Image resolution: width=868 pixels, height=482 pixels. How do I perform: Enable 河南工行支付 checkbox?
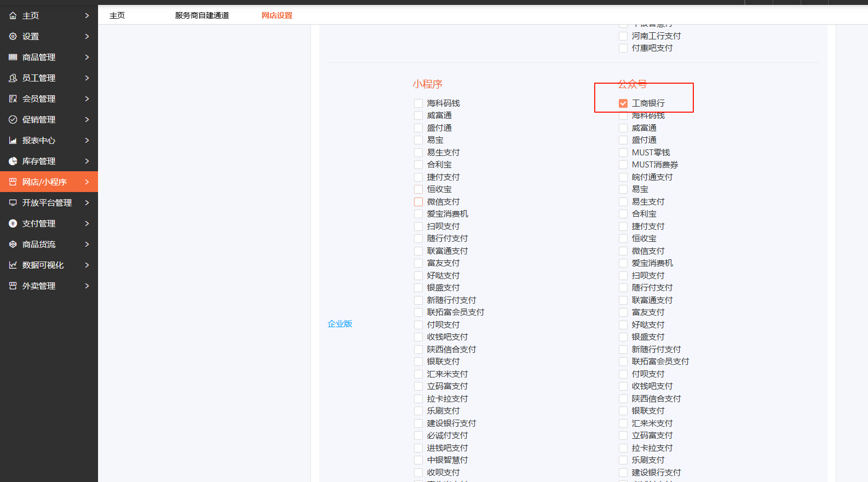click(623, 36)
